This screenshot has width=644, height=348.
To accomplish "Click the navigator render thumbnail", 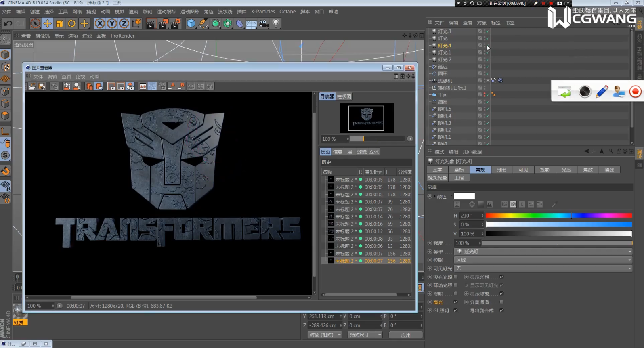I will coord(367,118).
